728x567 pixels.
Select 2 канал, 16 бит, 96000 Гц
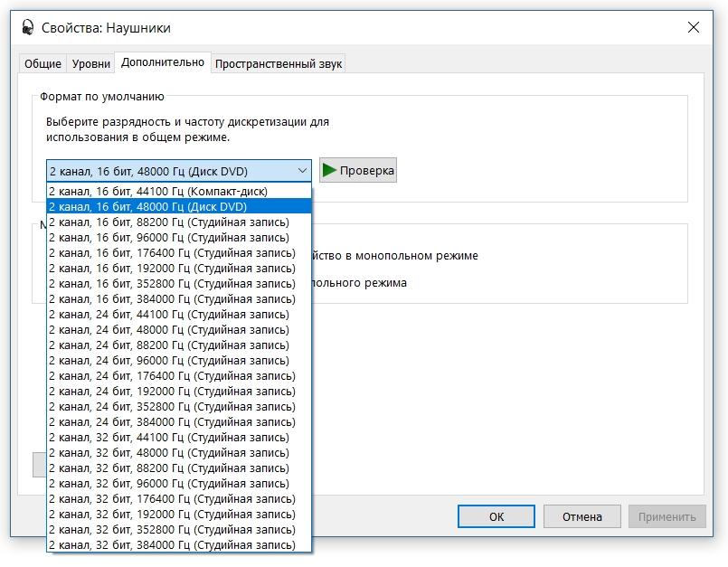(x=179, y=237)
